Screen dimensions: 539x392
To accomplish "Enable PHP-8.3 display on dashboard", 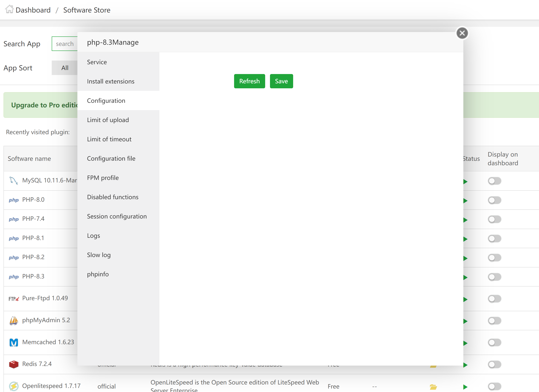I will [x=494, y=277].
